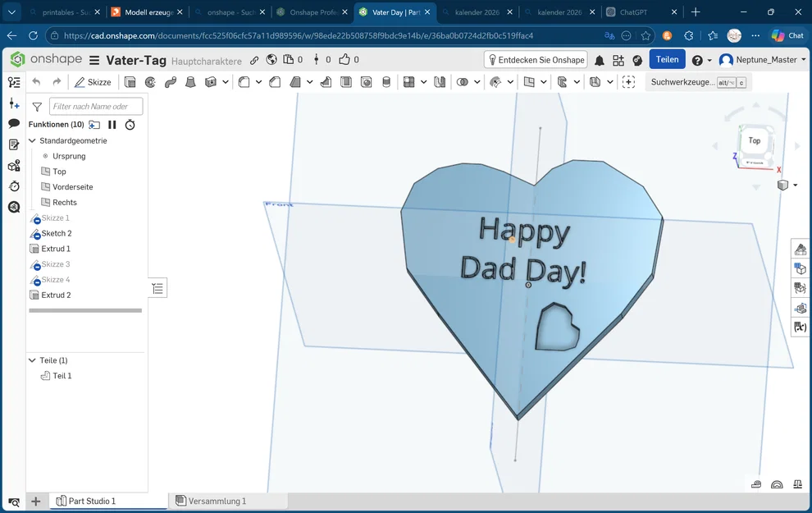Click the globe public-document icon
Viewport: 812px width, 513px height.
[x=271, y=60]
